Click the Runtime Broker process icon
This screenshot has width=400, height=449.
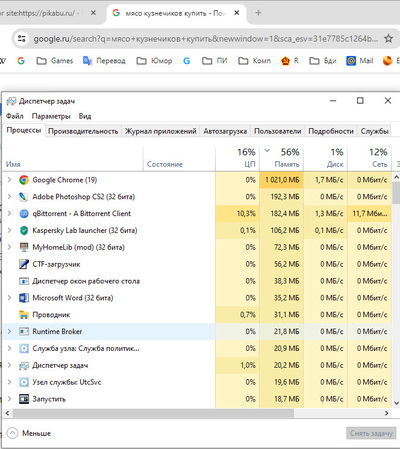24,332
